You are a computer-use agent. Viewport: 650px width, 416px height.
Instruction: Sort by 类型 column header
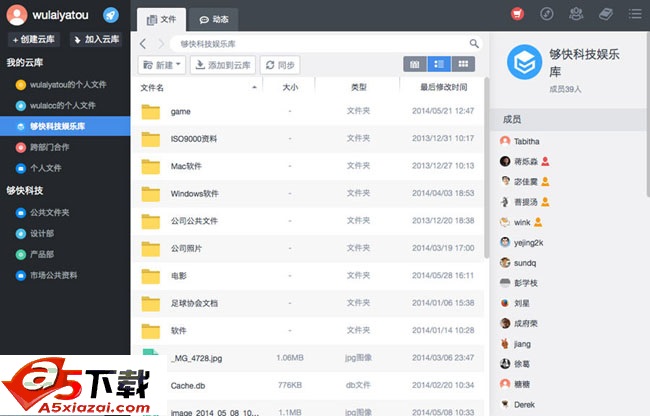[x=358, y=87]
